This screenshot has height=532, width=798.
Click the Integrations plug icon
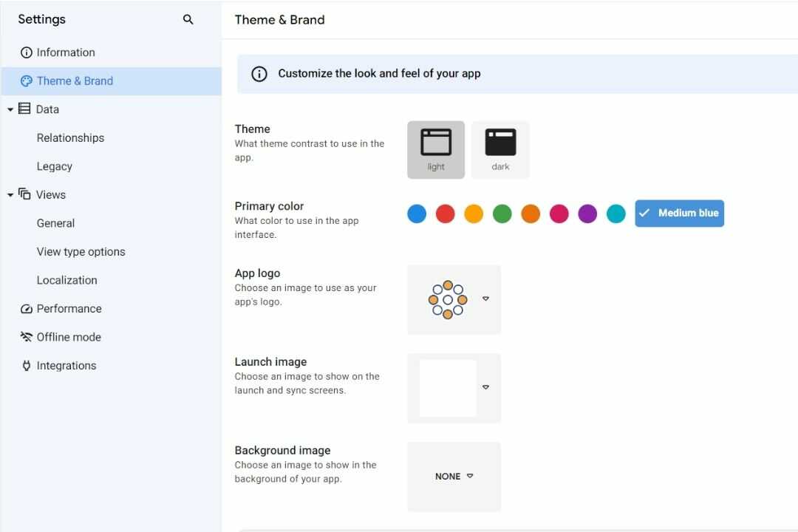[x=27, y=366]
